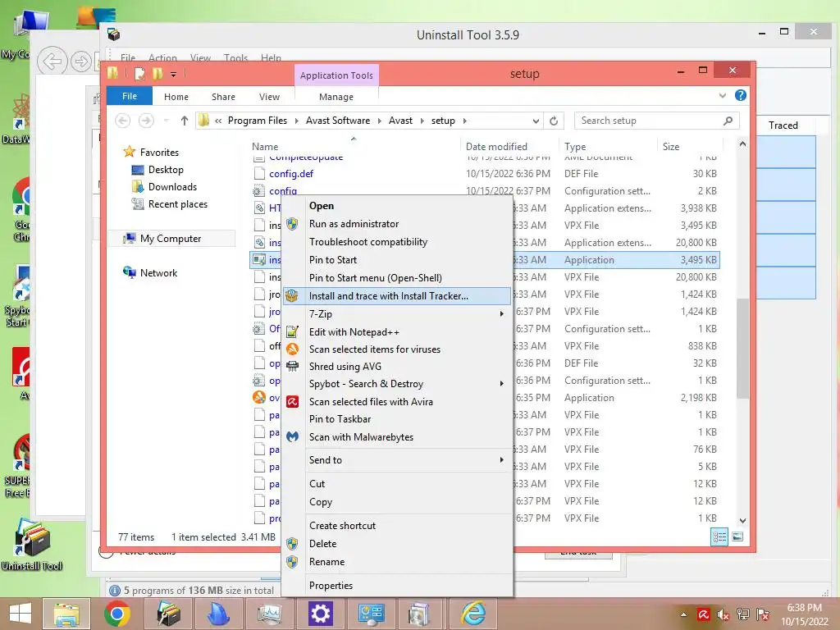This screenshot has width=840, height=630.
Task: Expand the 7-Zip submenu
Action: (x=501, y=314)
